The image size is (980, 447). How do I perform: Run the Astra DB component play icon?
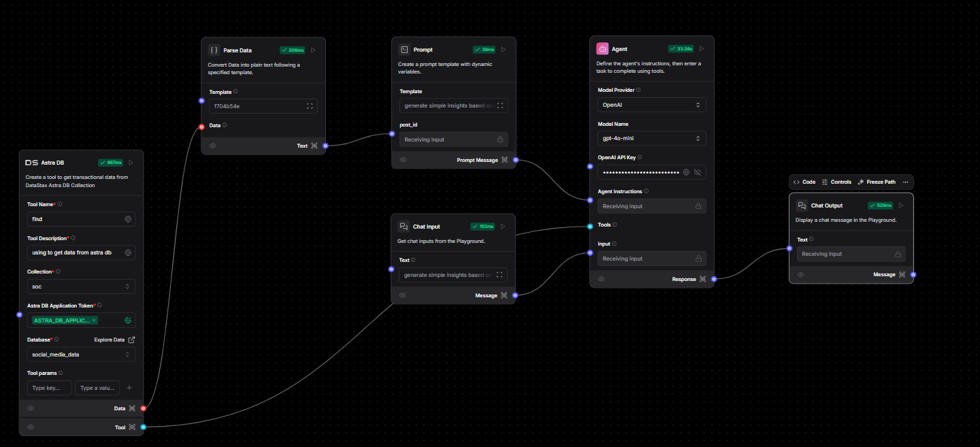(131, 163)
